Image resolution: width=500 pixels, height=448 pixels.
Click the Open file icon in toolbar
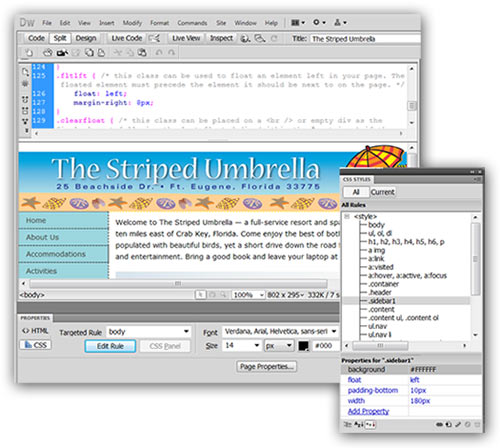48,53
